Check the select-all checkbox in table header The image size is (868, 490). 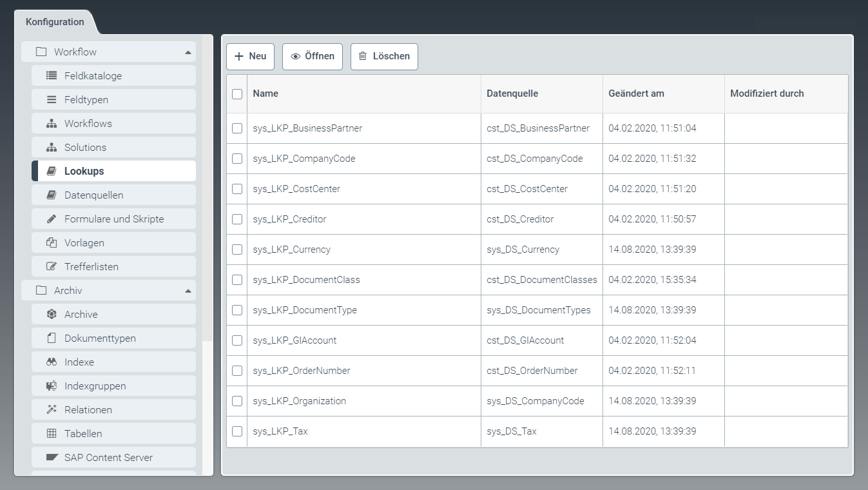click(237, 93)
